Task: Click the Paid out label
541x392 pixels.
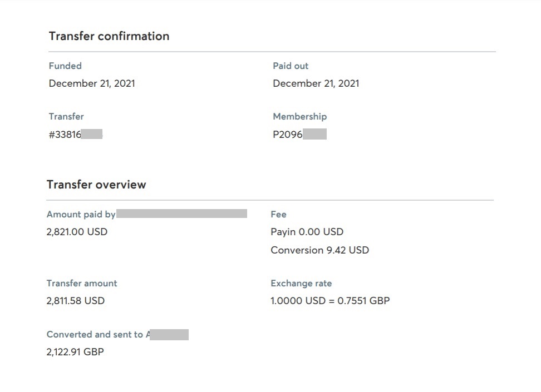Action: click(291, 66)
